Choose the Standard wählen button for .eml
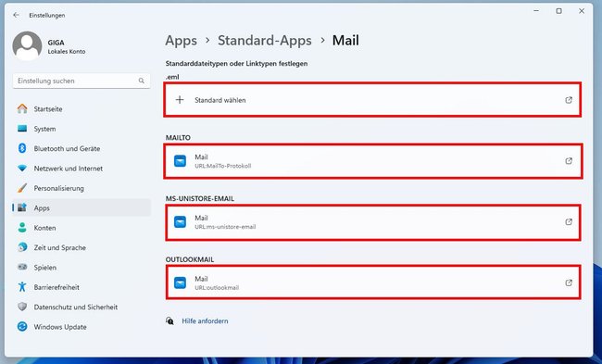The image size is (602, 364). [x=372, y=100]
